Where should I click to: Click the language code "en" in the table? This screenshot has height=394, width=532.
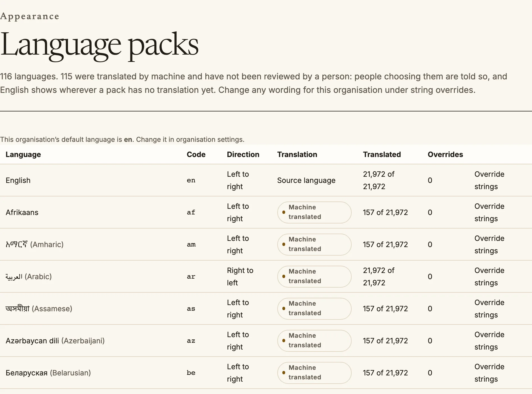click(191, 180)
